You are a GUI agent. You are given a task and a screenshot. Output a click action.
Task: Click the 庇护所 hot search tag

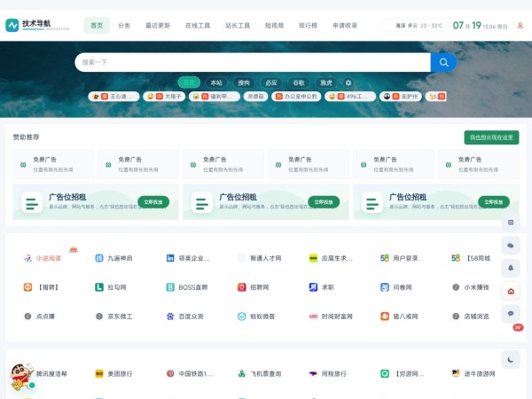401,97
